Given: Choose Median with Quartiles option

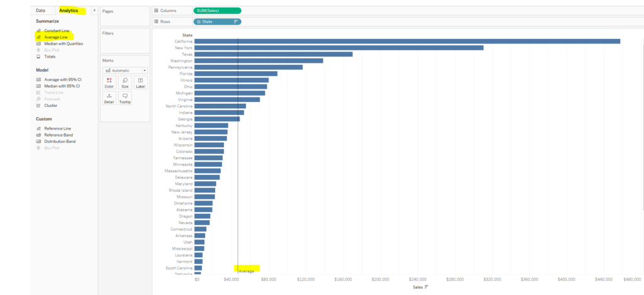Looking at the screenshot, I should (64, 43).
